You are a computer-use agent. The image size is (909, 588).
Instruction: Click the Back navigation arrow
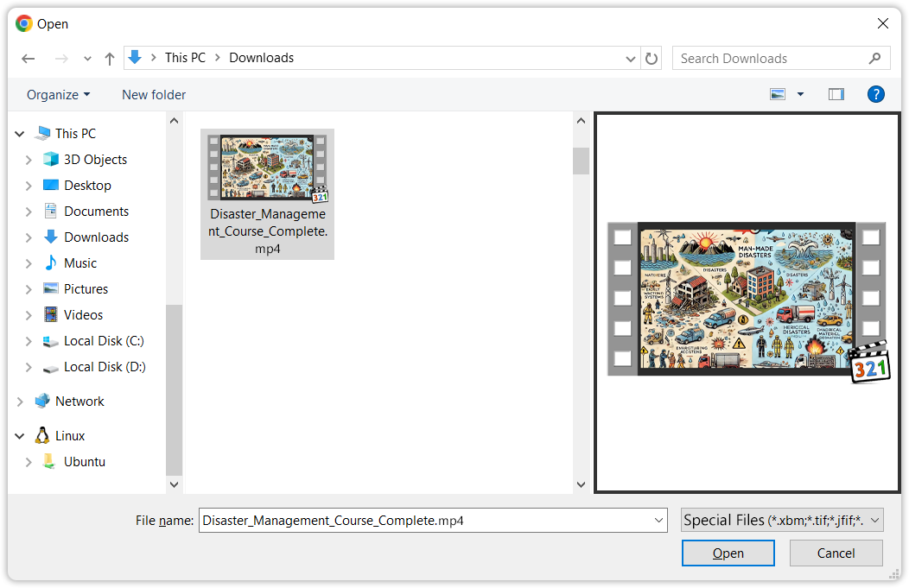29,59
